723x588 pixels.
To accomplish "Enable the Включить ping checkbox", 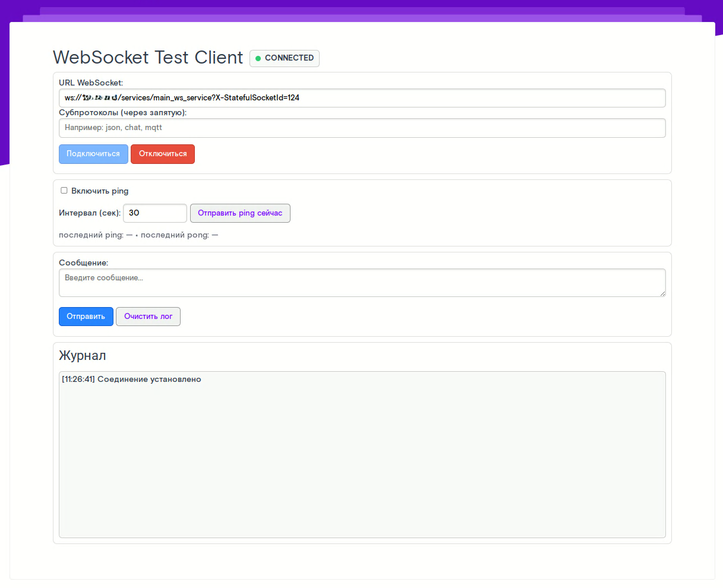I will 64,191.
